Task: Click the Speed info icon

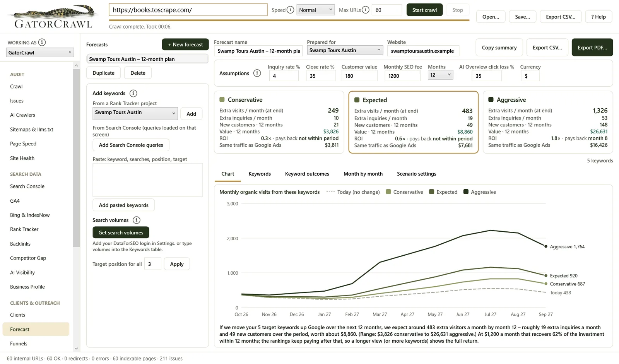Action: [290, 10]
